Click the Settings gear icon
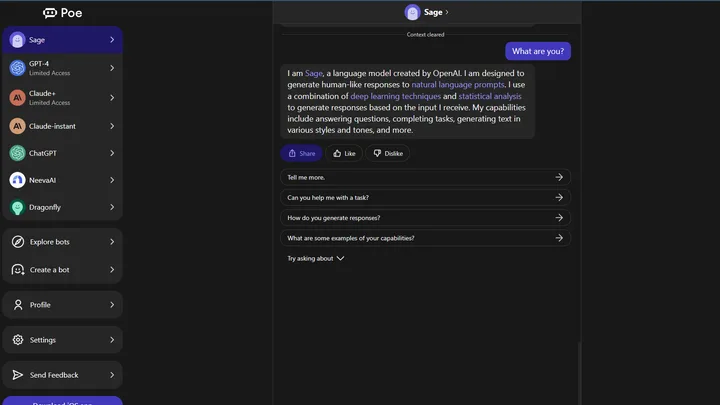The image size is (720, 405). pyautogui.click(x=18, y=340)
